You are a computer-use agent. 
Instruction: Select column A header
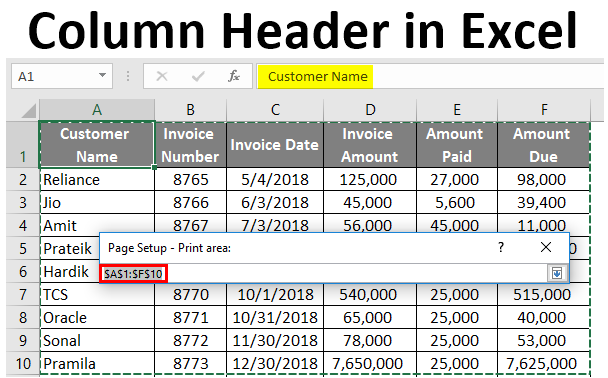click(97, 110)
